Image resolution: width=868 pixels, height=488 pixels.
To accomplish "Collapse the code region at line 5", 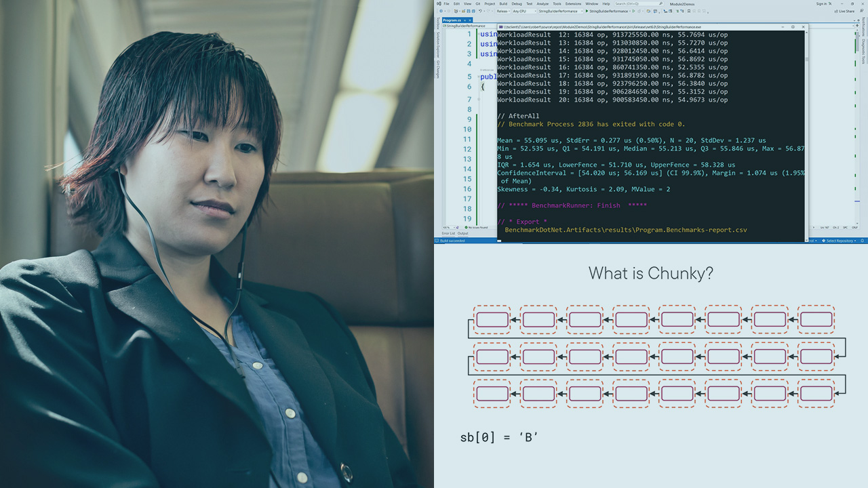I will [x=479, y=77].
